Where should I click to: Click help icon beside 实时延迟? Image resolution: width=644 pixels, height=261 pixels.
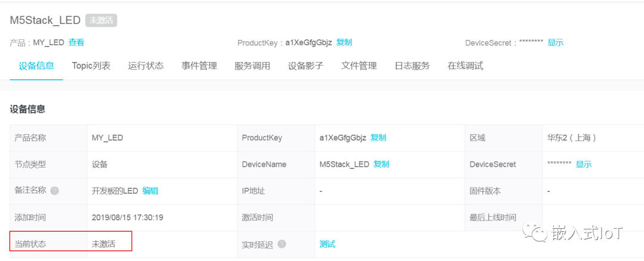click(282, 244)
